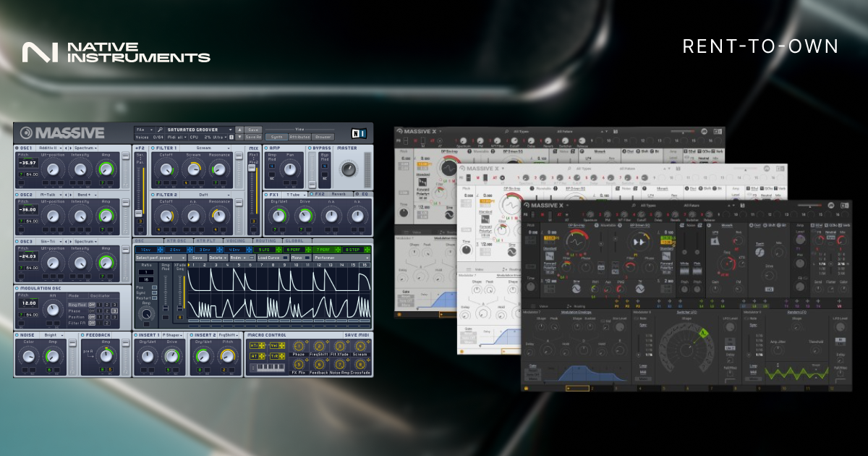Enable the Restart checkbox in performer
Image resolution: width=868 pixels, height=456 pixels.
click(154, 297)
